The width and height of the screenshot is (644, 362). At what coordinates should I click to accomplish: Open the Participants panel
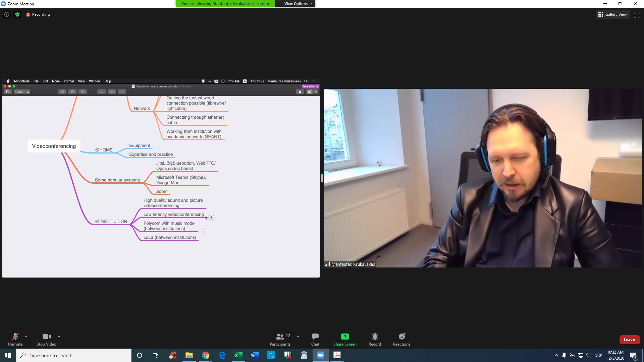[280, 339]
